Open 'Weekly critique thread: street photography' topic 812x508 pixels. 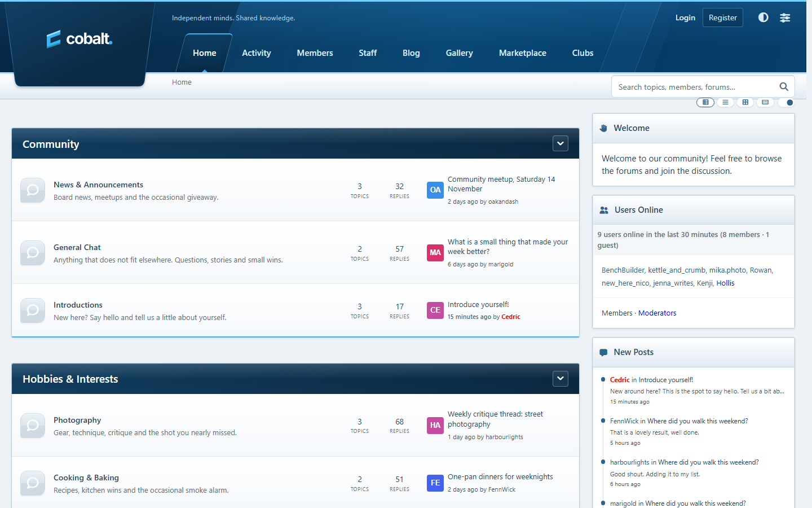pos(495,419)
